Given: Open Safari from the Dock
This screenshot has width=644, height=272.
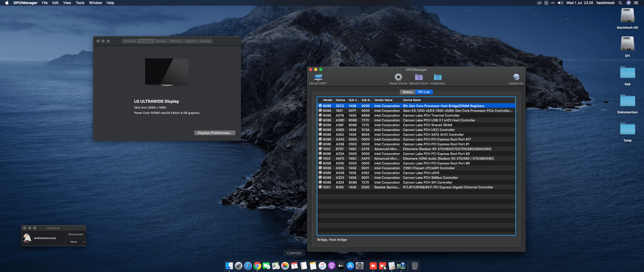Looking at the screenshot, I should [x=248, y=266].
